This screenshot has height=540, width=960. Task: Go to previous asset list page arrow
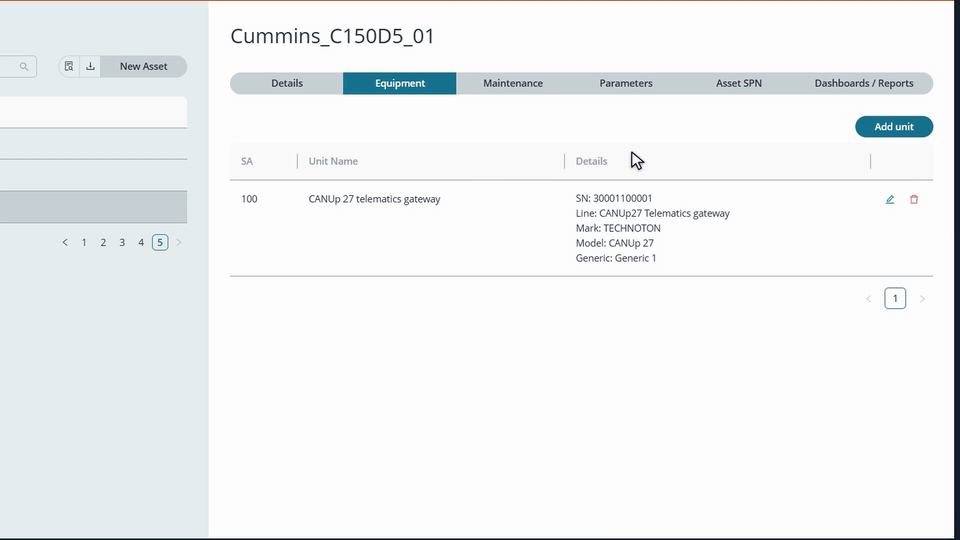click(x=65, y=242)
